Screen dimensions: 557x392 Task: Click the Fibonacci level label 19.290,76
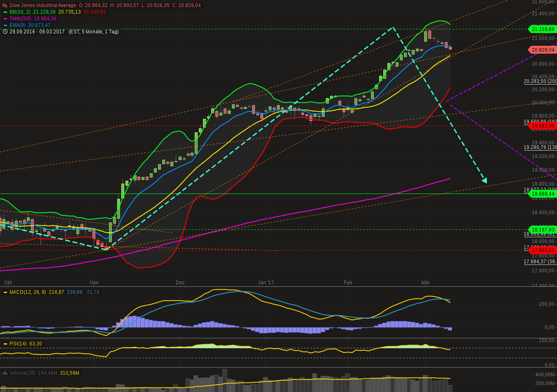tap(540, 147)
